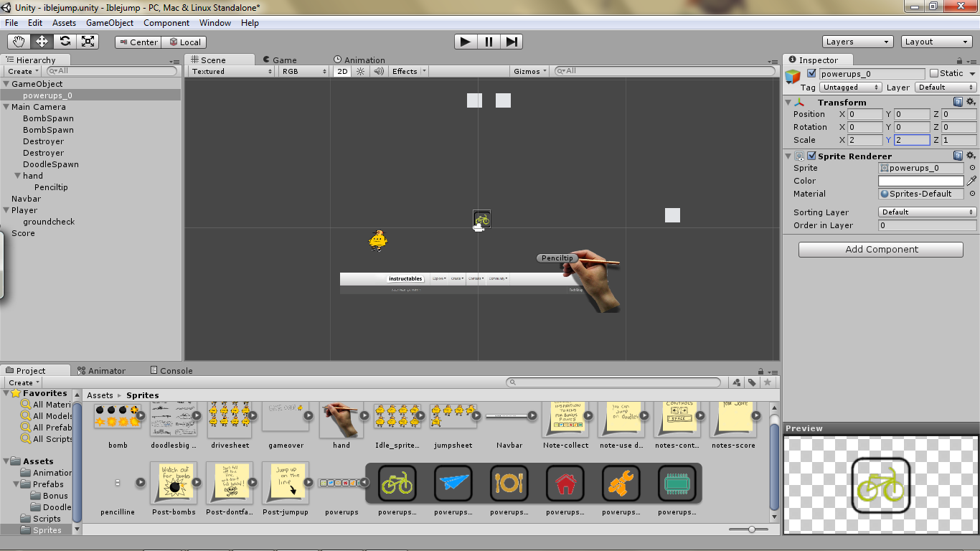Screen dimensions: 980x551
Task: Start the game with the Play button
Action: (466, 42)
